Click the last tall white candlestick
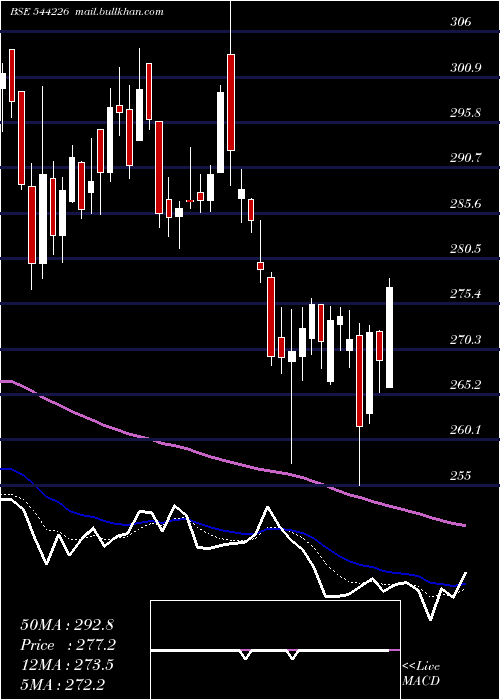 (389, 338)
